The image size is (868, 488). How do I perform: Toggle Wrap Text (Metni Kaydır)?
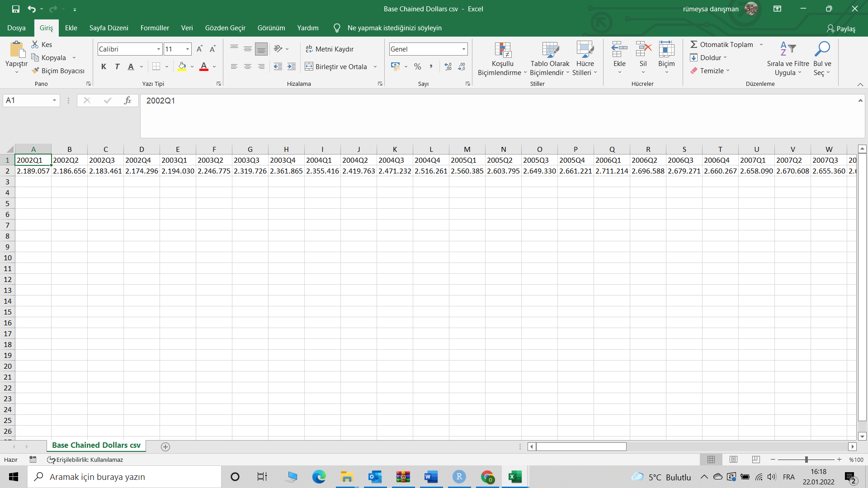tap(329, 49)
